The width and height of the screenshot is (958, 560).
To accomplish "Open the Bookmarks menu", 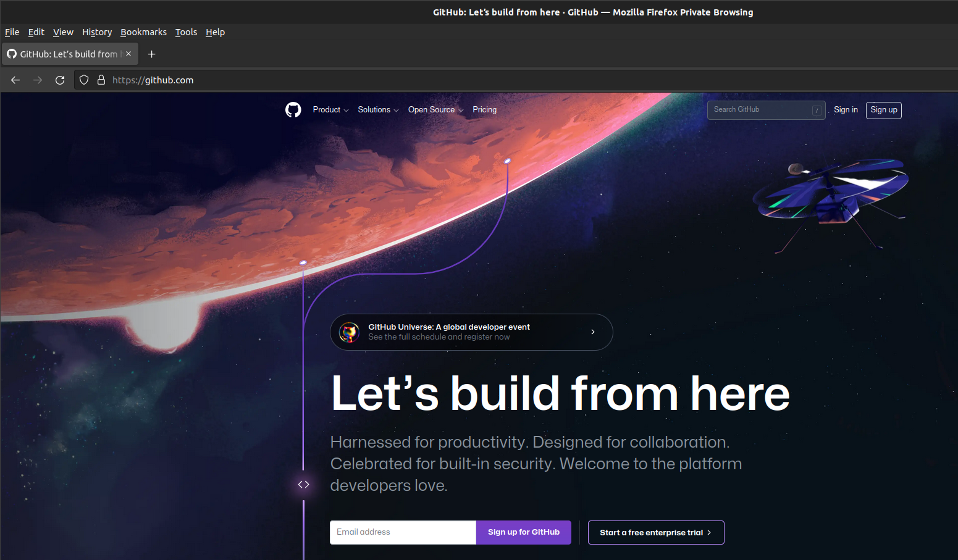I will coord(143,32).
